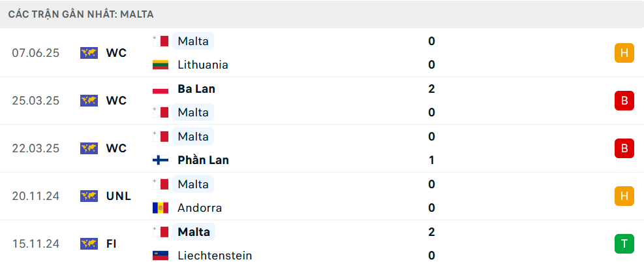Click the green T result badge

(624, 244)
